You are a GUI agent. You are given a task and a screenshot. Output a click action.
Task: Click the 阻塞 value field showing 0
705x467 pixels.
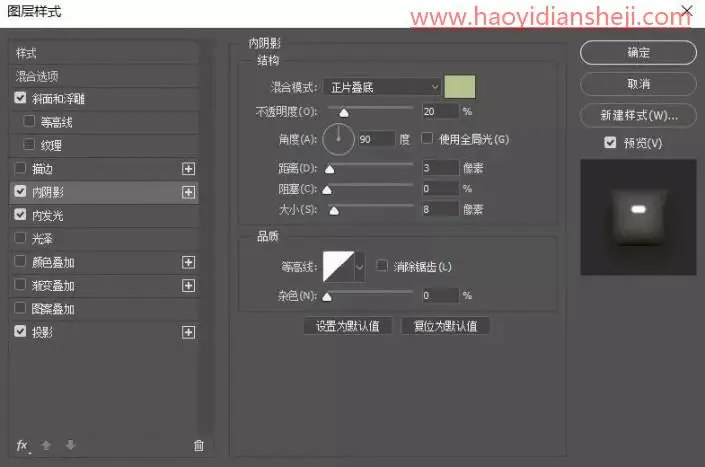coord(440,189)
